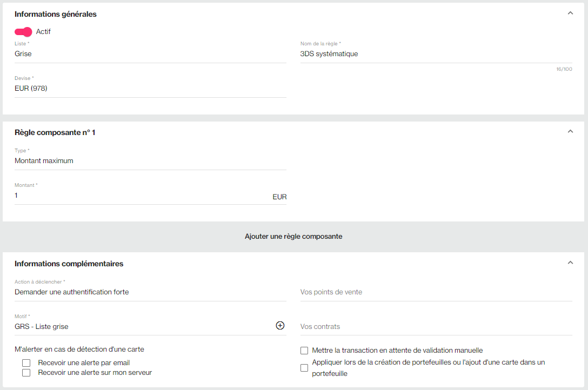588x390 pixels.
Task: Select the Vos contrats field
Action: (x=436, y=327)
